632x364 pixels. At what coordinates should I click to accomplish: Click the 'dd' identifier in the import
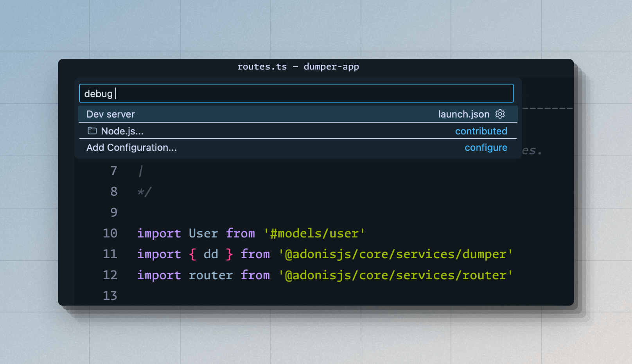coord(211,254)
